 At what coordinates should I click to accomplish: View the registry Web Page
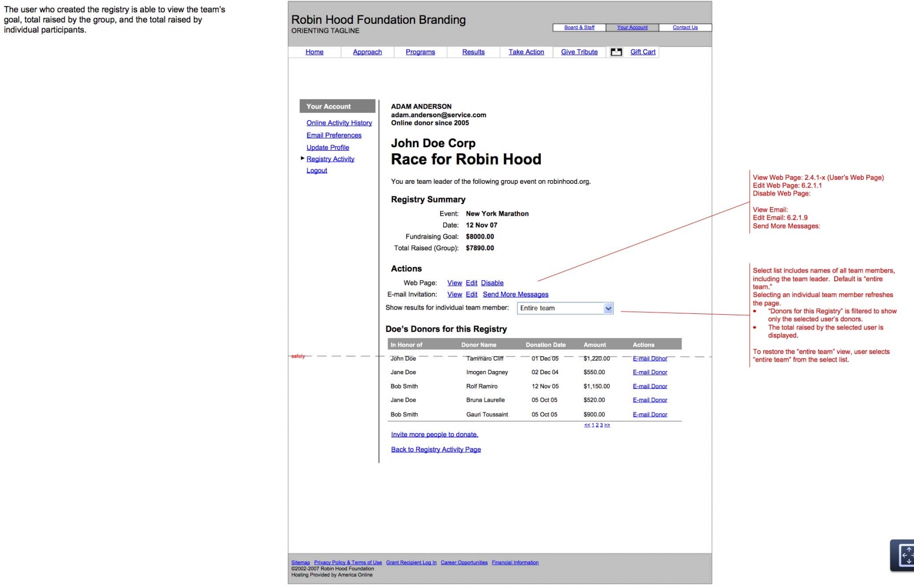point(454,283)
